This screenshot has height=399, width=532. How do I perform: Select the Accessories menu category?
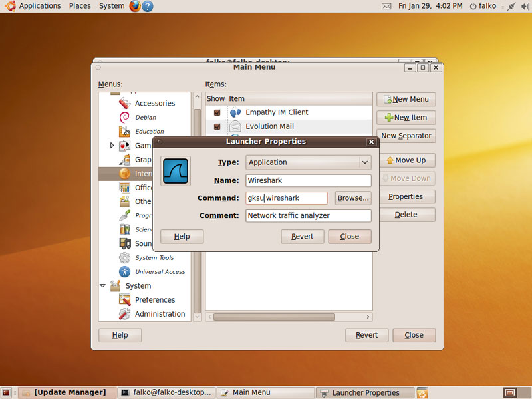[x=154, y=103]
